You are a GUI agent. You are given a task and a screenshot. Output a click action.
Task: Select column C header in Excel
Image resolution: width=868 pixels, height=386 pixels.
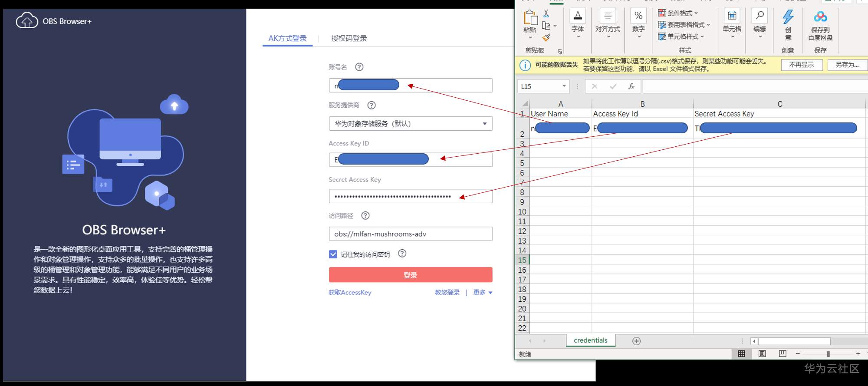(x=780, y=104)
